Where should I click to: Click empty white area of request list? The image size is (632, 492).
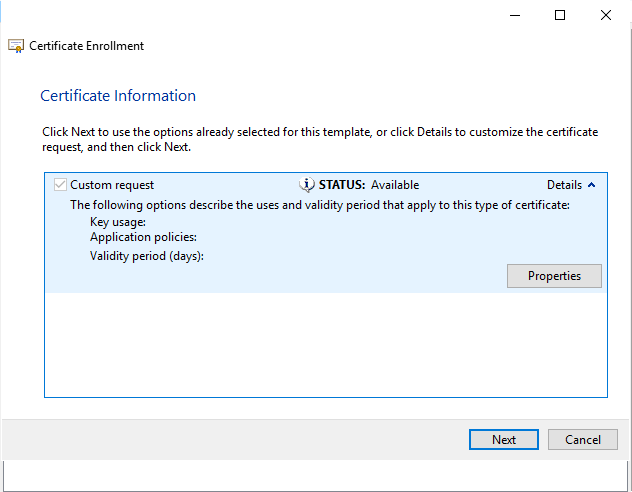pyautogui.click(x=325, y=345)
